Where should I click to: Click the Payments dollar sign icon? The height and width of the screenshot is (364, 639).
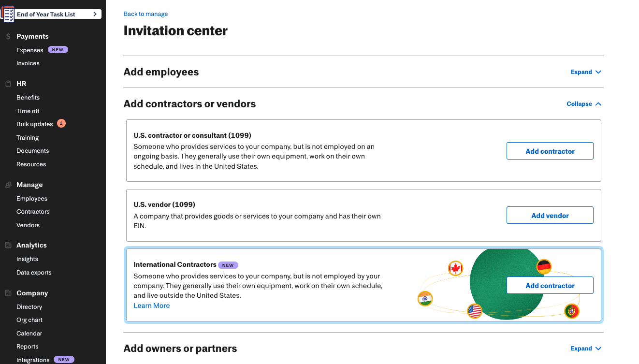tap(8, 36)
